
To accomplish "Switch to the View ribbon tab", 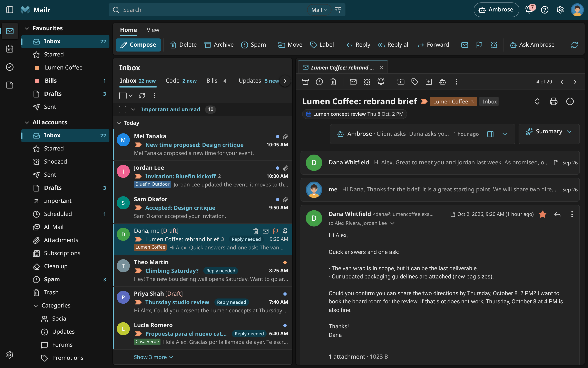I will click(x=153, y=30).
